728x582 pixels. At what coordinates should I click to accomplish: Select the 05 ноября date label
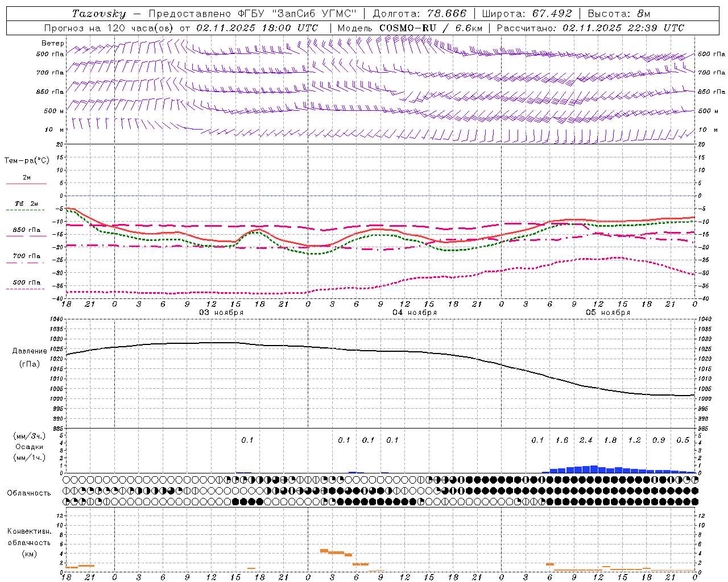pyautogui.click(x=608, y=313)
